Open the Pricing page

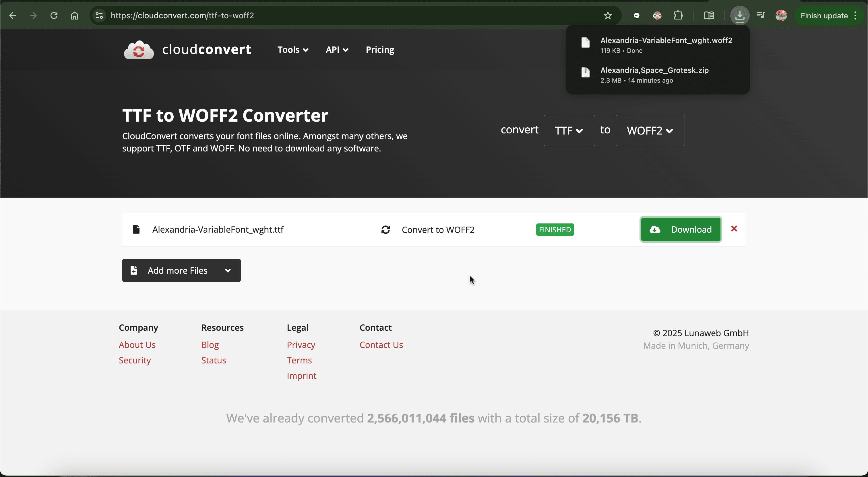coord(379,50)
